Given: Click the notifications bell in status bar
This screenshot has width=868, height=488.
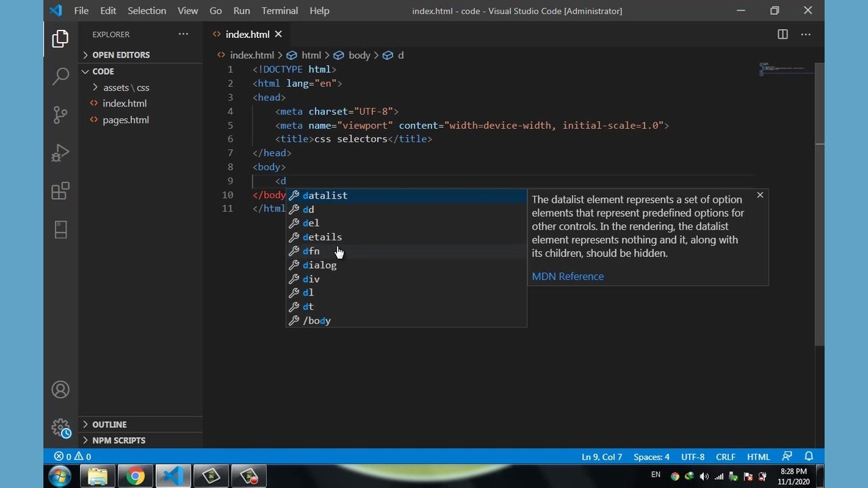Looking at the screenshot, I should tap(808, 457).
